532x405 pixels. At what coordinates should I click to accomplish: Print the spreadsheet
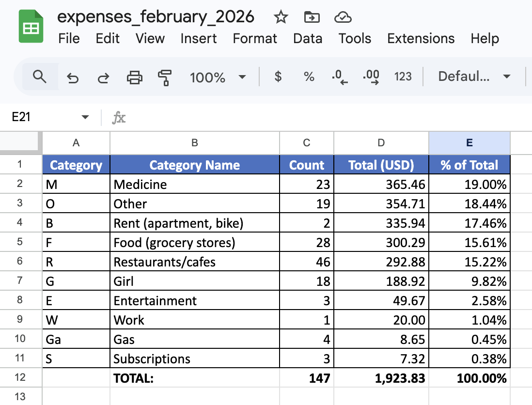[134, 78]
